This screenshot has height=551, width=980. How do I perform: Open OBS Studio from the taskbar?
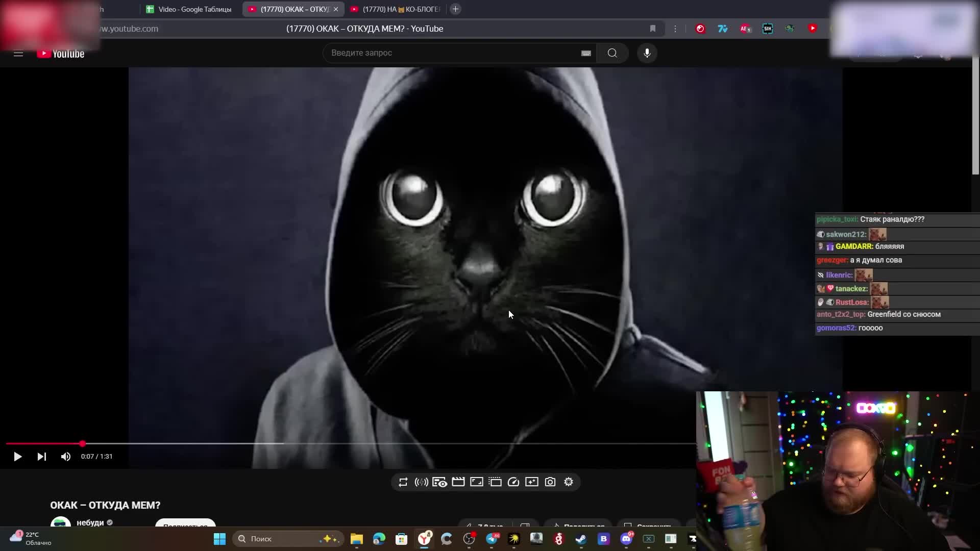coord(469,539)
